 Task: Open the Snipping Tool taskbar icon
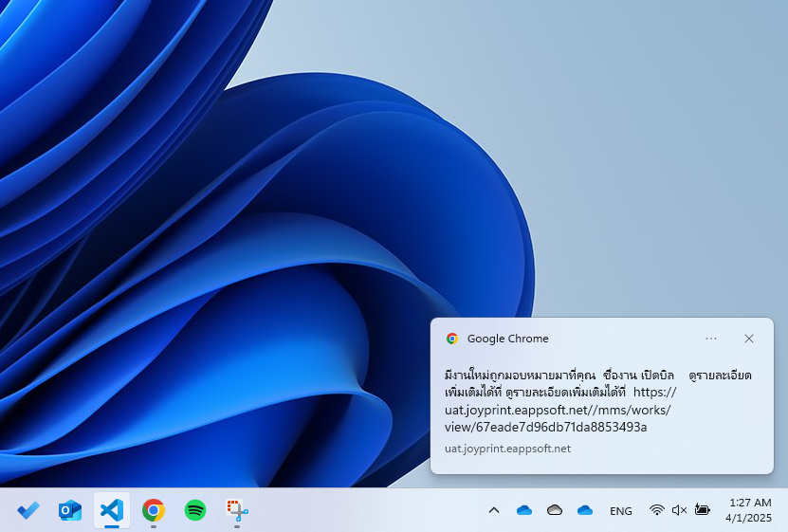click(x=236, y=510)
